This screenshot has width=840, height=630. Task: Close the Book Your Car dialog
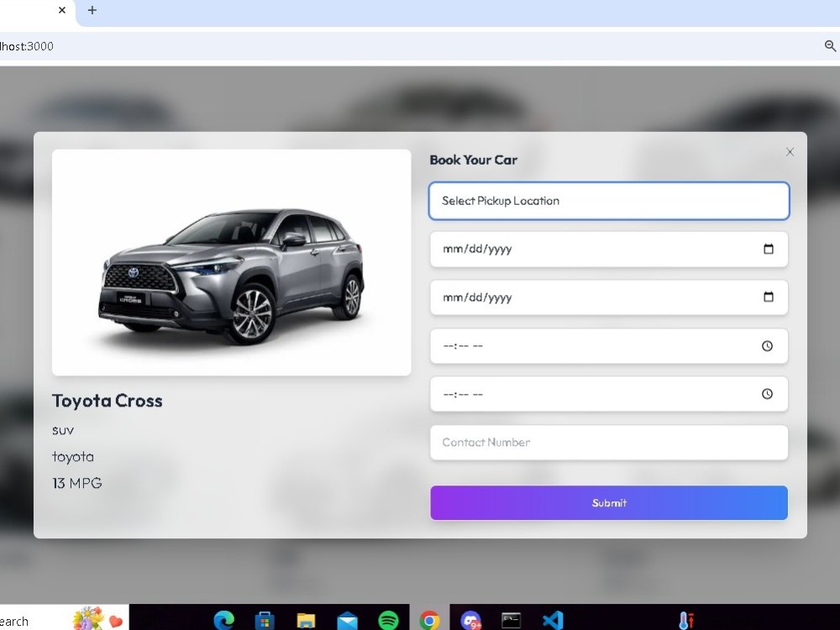click(x=790, y=152)
